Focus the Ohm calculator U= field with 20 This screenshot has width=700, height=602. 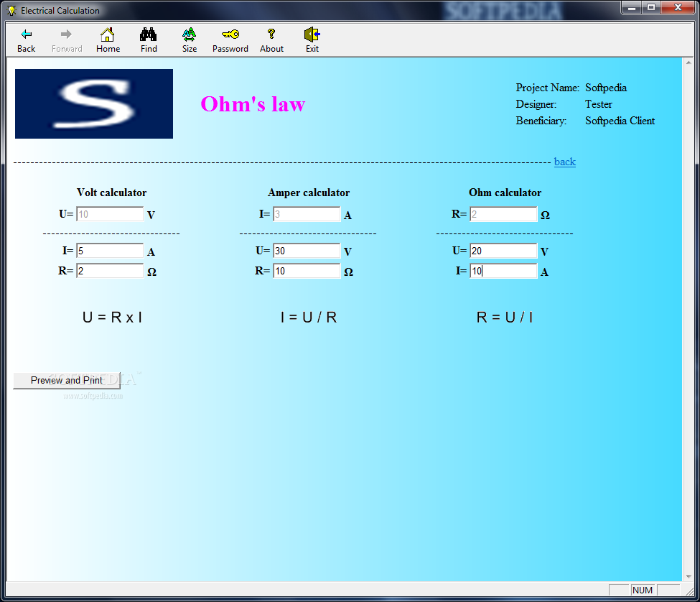[x=503, y=251]
